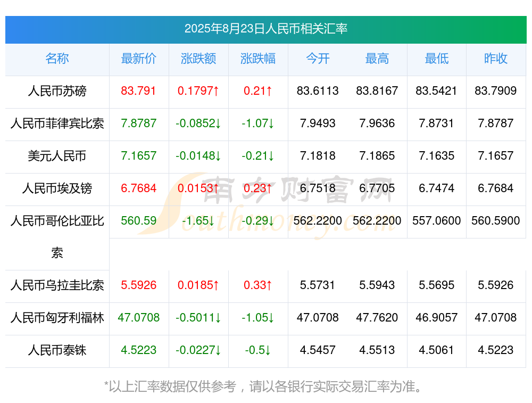This screenshot has height=403, width=532.
Task: Click green latest price 560.59
Action: pos(138,221)
